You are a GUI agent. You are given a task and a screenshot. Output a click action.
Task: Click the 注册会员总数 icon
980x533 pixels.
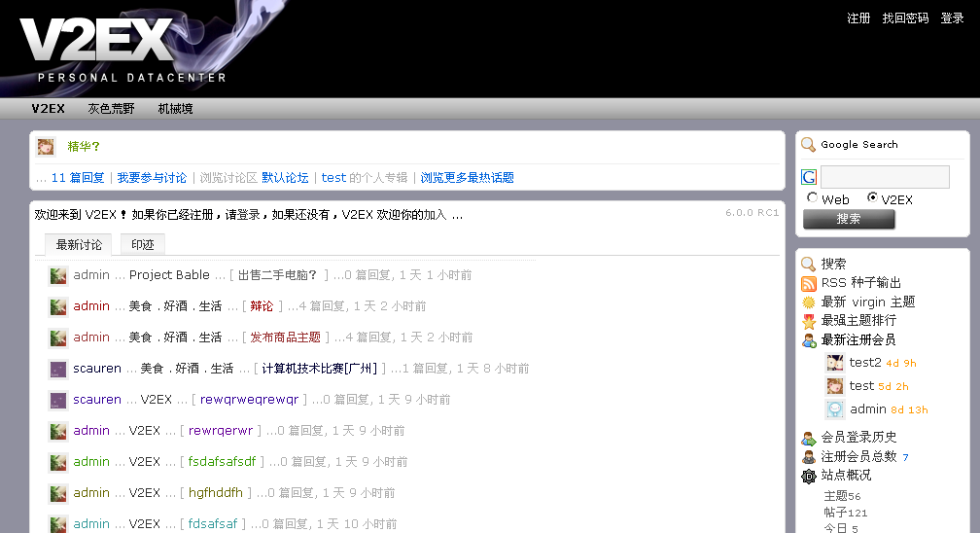coord(809,457)
